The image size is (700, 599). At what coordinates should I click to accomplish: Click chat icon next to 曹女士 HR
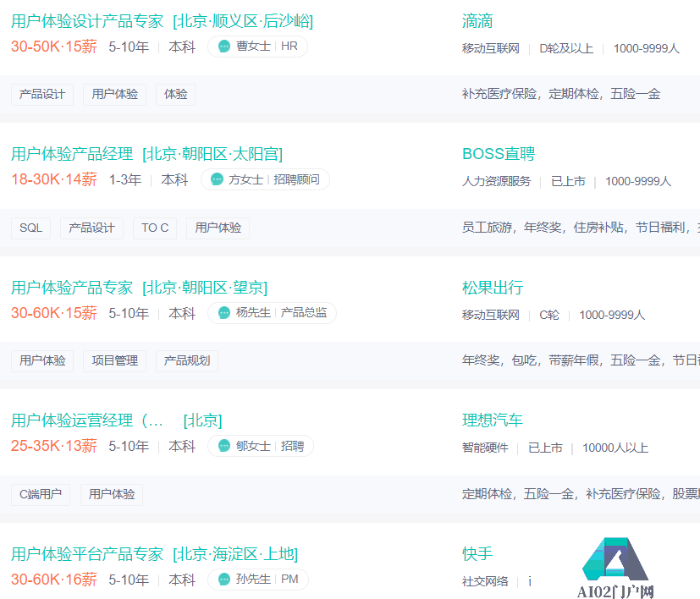coord(224,47)
